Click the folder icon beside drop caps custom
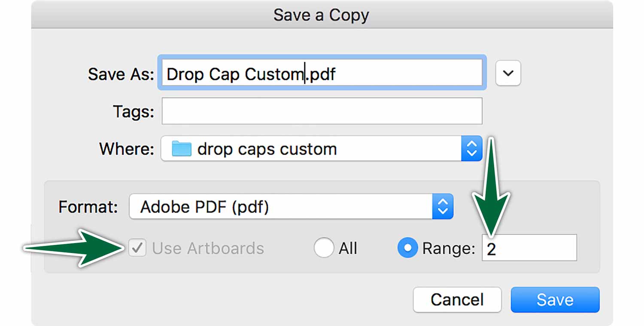 point(181,149)
